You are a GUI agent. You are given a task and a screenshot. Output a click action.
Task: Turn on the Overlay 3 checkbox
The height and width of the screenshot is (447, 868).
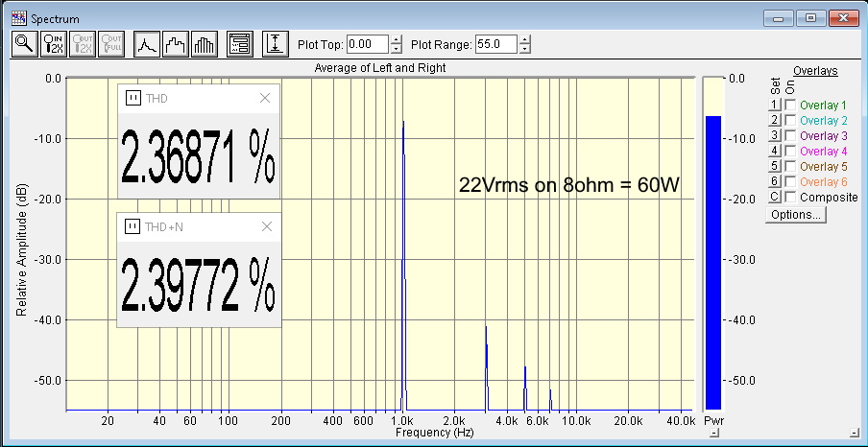pos(790,135)
